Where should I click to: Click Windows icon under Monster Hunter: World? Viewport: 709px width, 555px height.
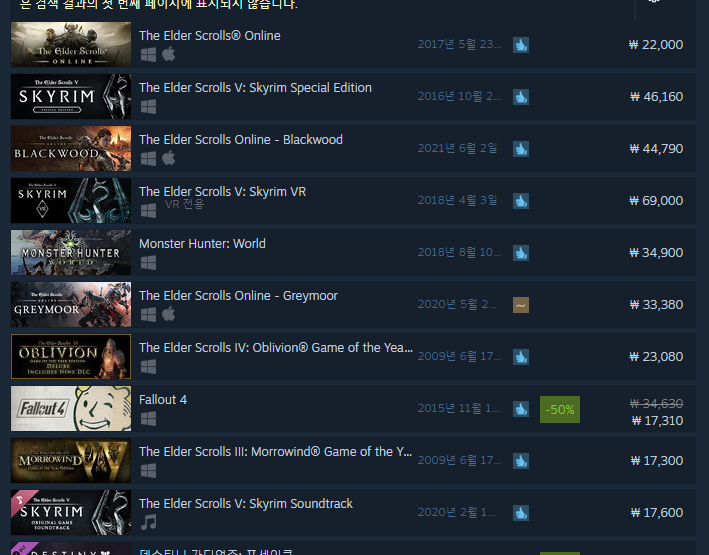pos(148,263)
